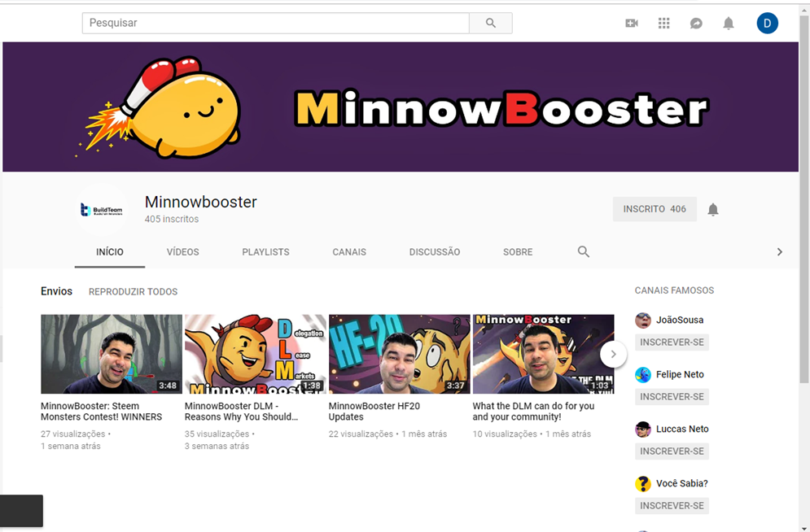This screenshot has height=532, width=810.
Task: Click the page vertical scrollbar thumb
Action: (x=803, y=198)
